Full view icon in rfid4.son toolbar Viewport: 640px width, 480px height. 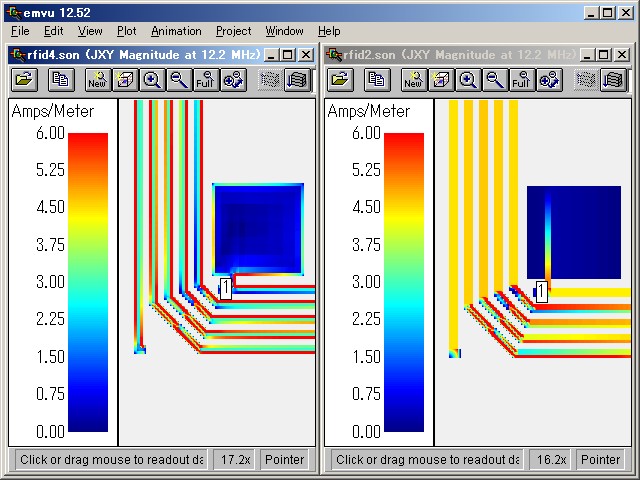click(206, 80)
